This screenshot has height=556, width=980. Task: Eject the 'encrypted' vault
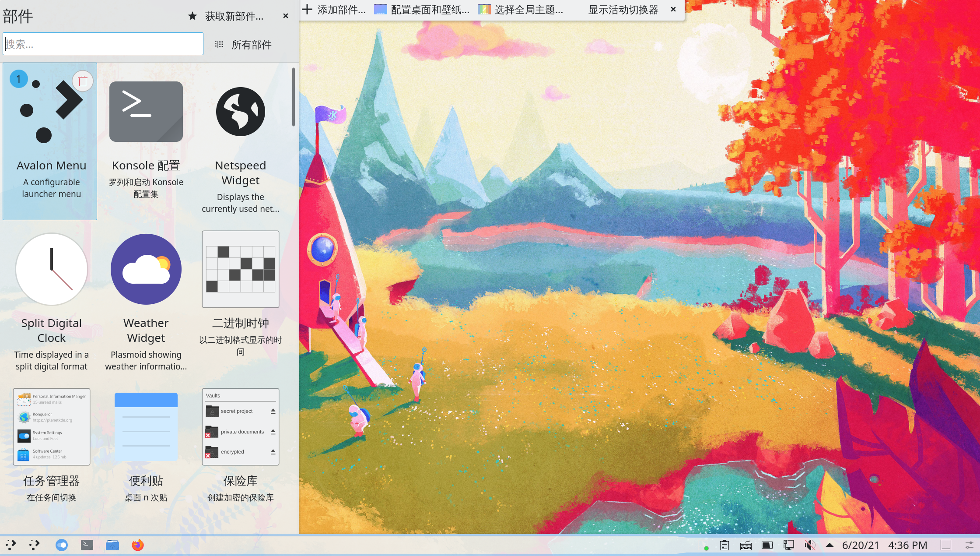273,452
